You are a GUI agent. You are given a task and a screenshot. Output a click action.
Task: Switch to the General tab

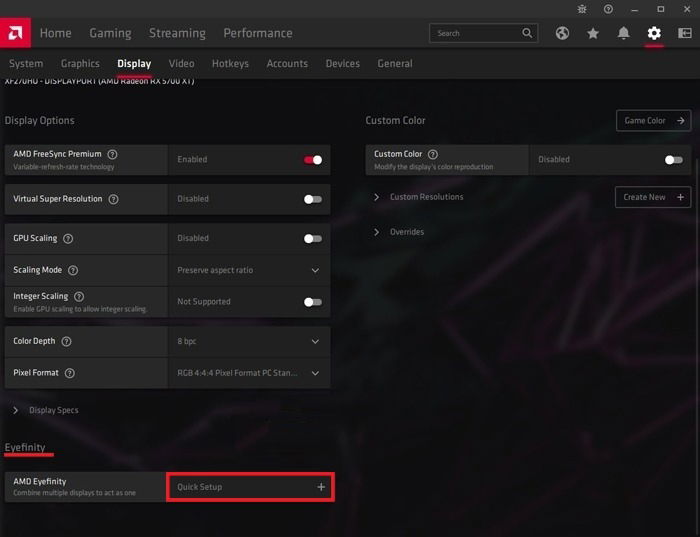[x=395, y=63]
